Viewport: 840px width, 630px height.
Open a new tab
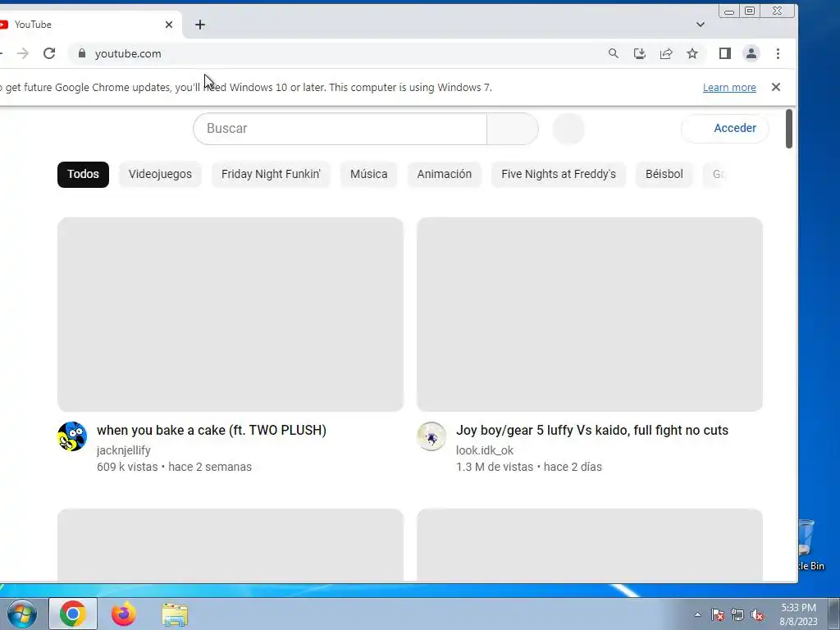(200, 25)
